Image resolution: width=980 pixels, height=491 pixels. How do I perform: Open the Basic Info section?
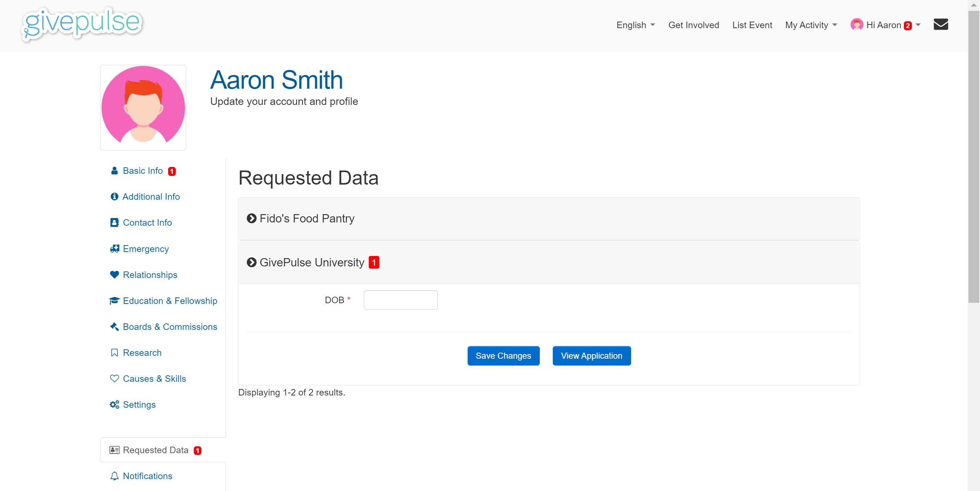[143, 171]
